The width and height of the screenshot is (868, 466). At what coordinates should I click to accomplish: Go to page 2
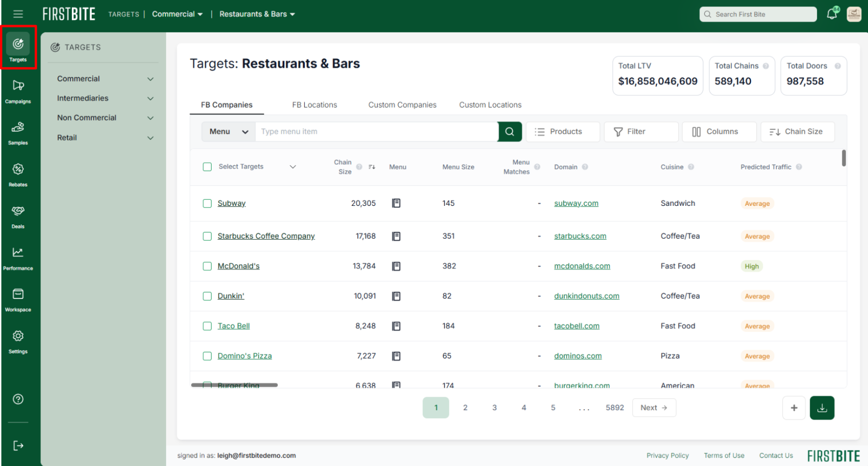(x=465, y=408)
